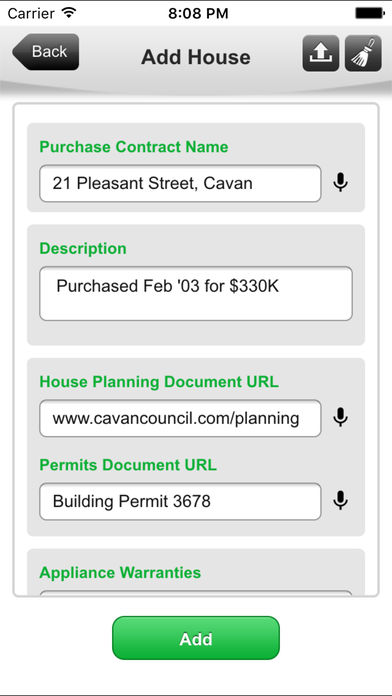Tap the upload/share icon in header
The image size is (392, 696).
(321, 53)
